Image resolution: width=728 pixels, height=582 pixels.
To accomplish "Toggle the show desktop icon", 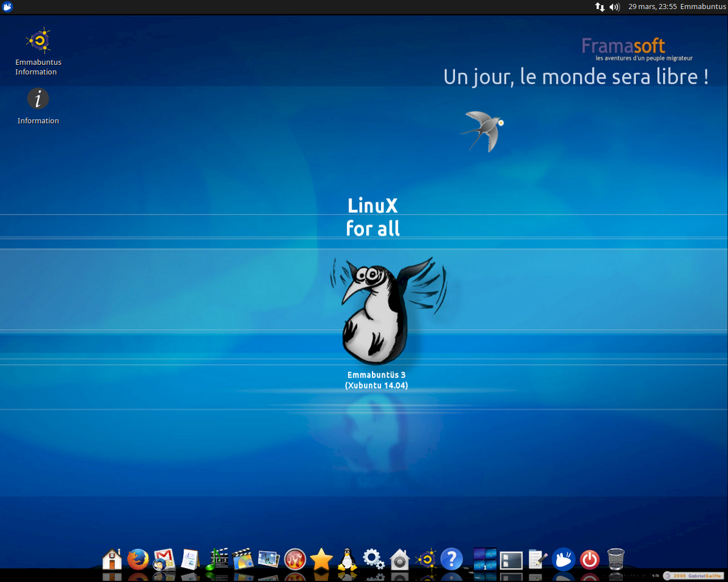I will 510,559.
